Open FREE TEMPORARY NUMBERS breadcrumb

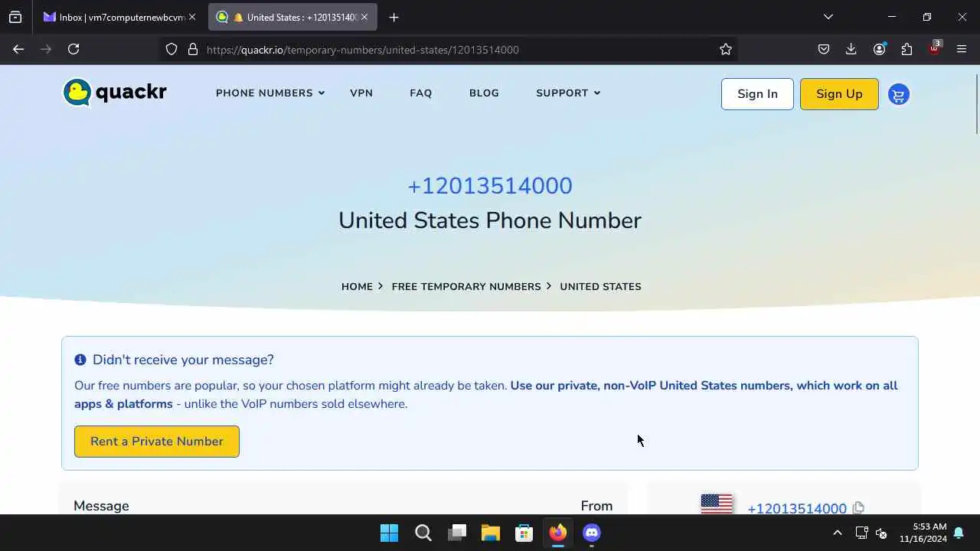[466, 286]
